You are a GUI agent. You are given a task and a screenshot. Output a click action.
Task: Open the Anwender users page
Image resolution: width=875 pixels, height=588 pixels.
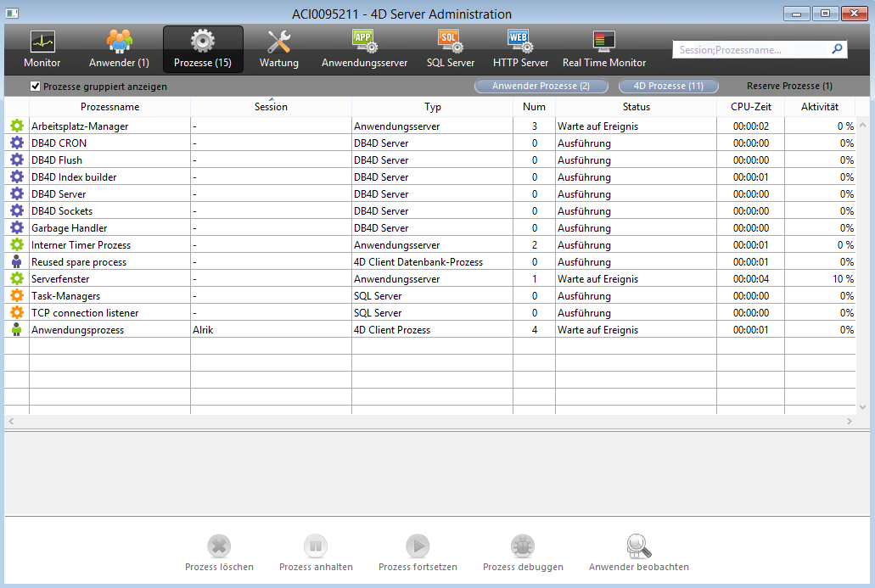pyautogui.click(x=119, y=42)
